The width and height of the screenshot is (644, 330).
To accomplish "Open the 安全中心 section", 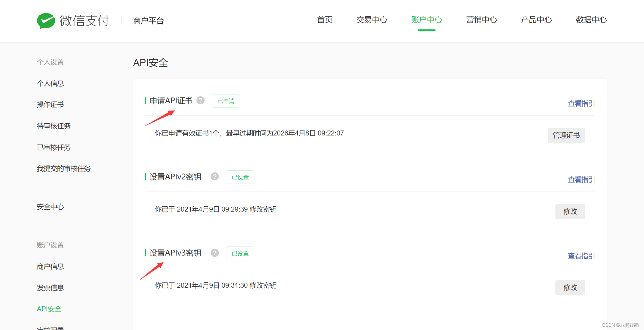I will click(50, 207).
